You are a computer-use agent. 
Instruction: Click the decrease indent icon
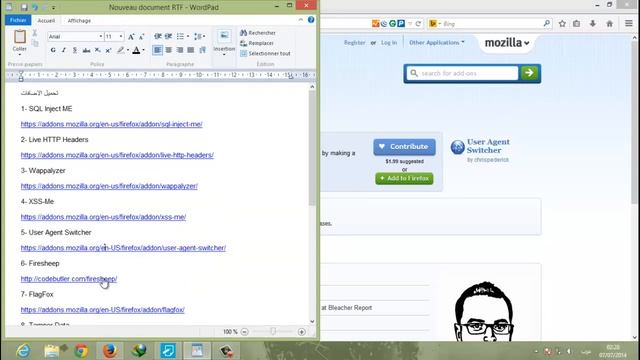click(x=158, y=36)
